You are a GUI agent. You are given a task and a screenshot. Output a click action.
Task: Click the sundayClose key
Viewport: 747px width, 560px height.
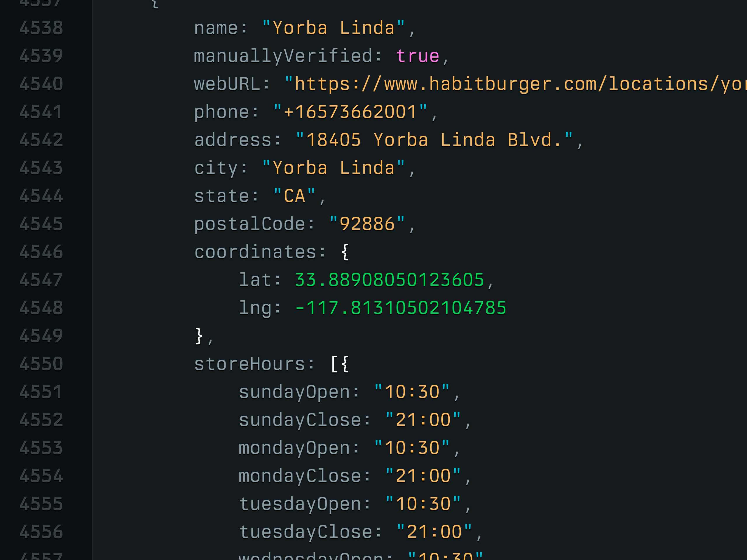[x=300, y=421]
